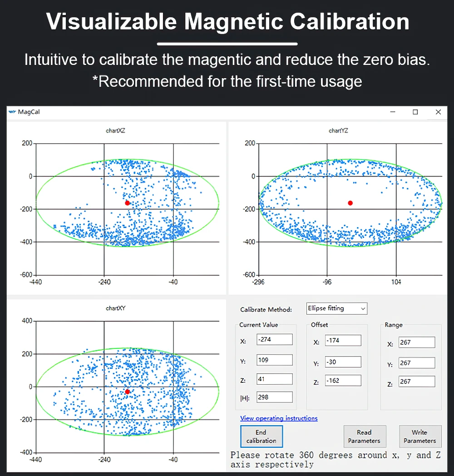Click the Offset Z input field
Screen dimensions: 454x476
tap(343, 381)
